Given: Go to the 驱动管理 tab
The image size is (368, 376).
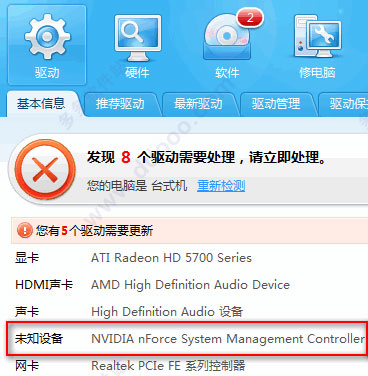Looking at the screenshot, I should [276, 104].
